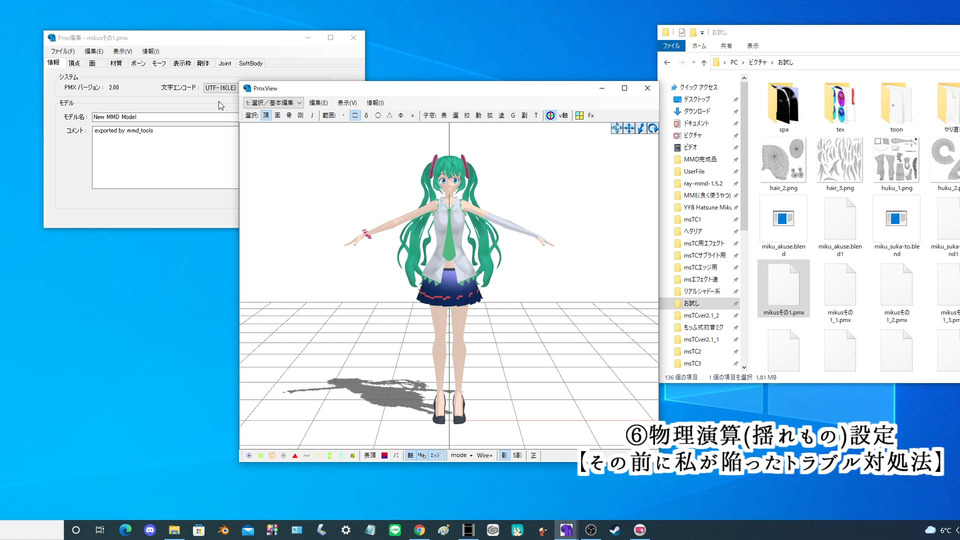960x540 pixels.
Task: Open the Discord icon in the taskbar
Action: [150, 529]
